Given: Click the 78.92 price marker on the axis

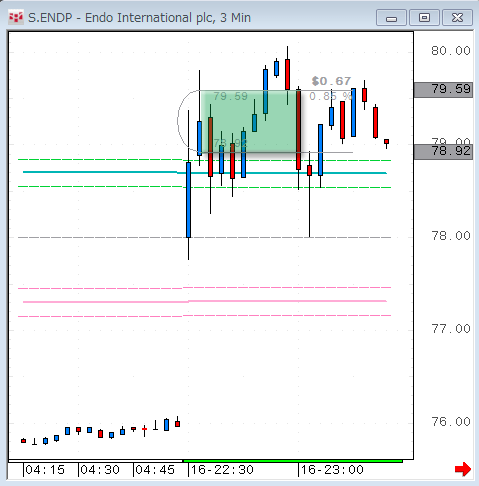Looking at the screenshot, I should (x=443, y=152).
